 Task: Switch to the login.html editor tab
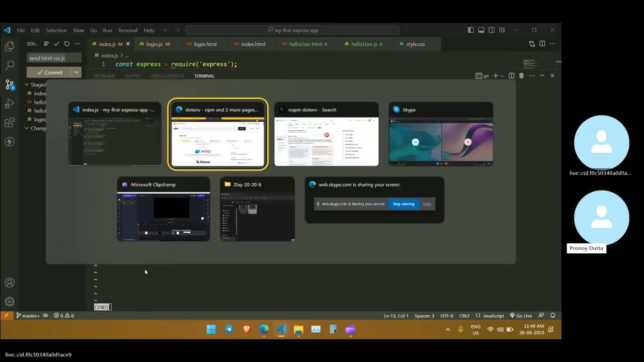pos(205,44)
